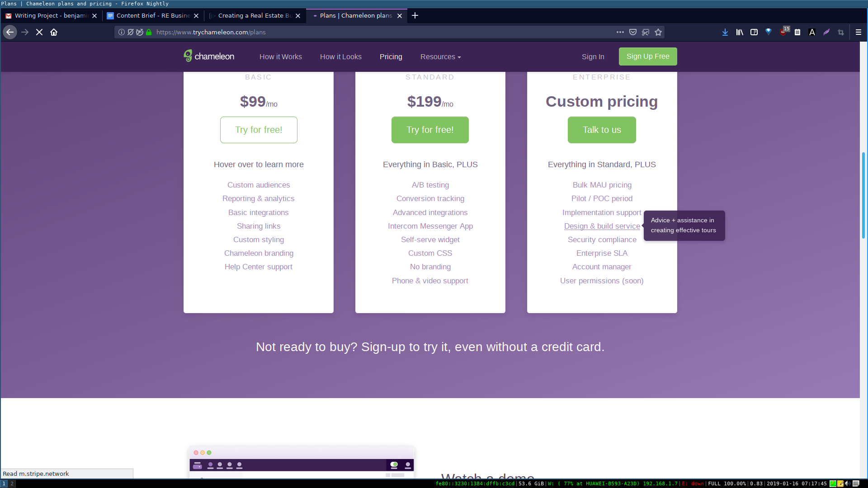
Task: Click the uBlock Origin extension icon
Action: [x=783, y=32]
